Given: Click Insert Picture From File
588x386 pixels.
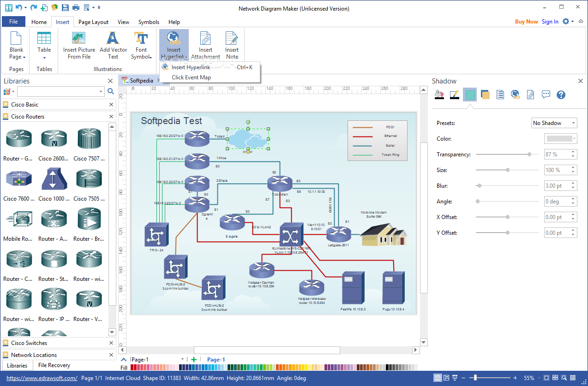Looking at the screenshot, I should point(79,45).
